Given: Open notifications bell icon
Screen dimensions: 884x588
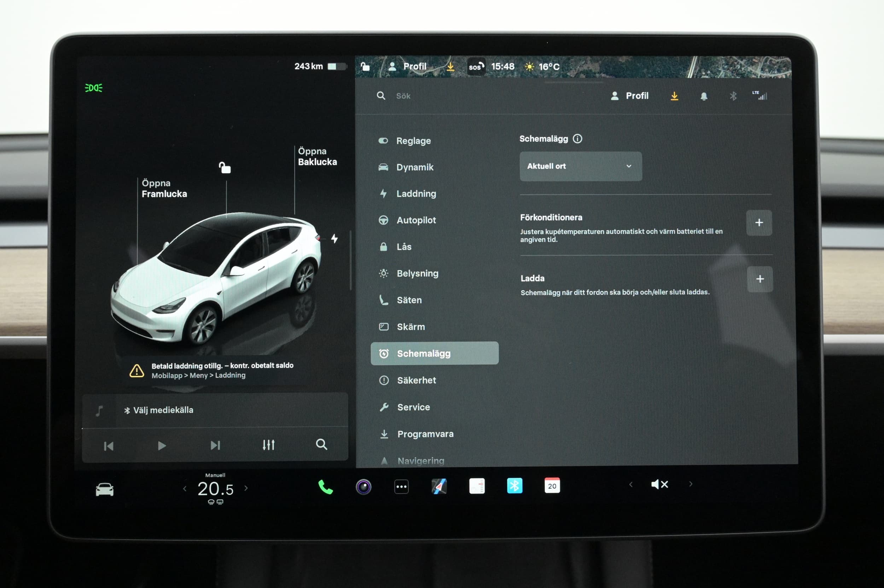Looking at the screenshot, I should [x=704, y=97].
